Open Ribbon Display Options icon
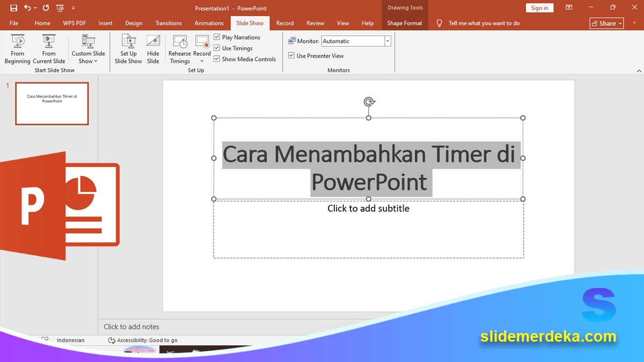644x362 pixels. (569, 8)
